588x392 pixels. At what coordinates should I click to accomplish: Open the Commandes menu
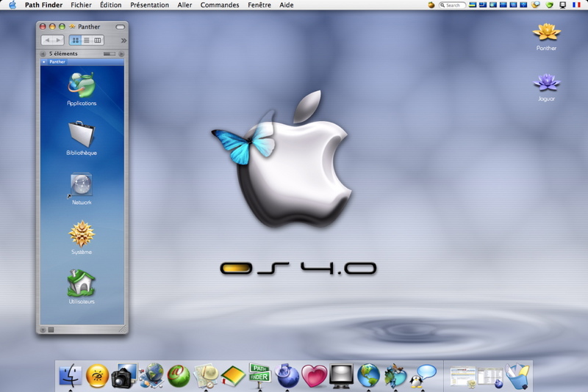point(219,5)
